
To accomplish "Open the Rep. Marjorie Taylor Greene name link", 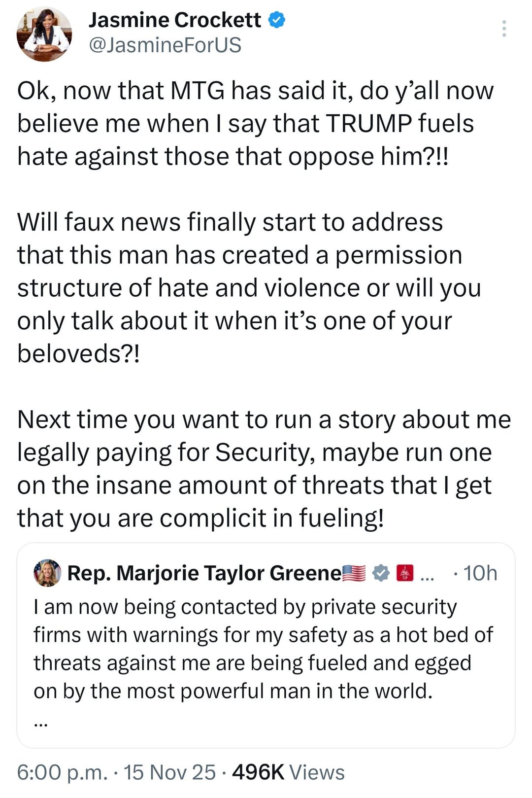I will [x=204, y=573].
